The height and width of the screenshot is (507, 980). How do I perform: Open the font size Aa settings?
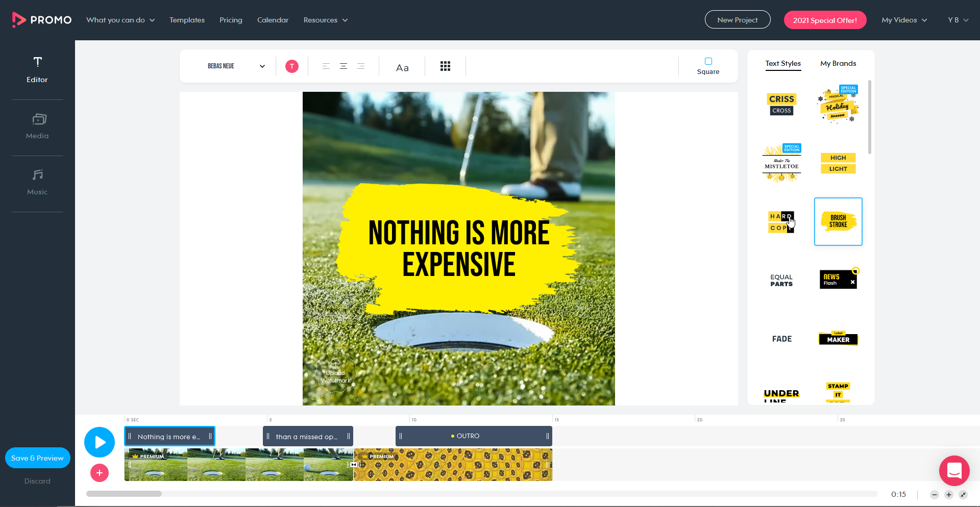coord(402,66)
